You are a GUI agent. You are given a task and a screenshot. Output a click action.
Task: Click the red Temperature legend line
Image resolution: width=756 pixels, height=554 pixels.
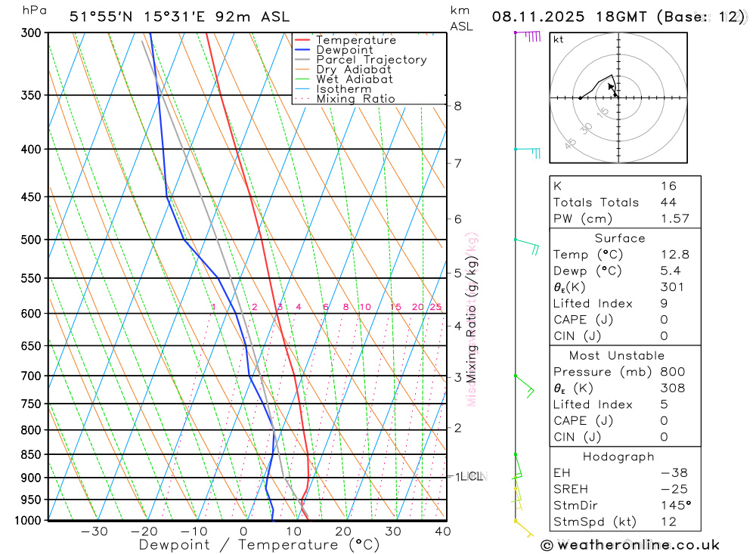click(x=302, y=40)
